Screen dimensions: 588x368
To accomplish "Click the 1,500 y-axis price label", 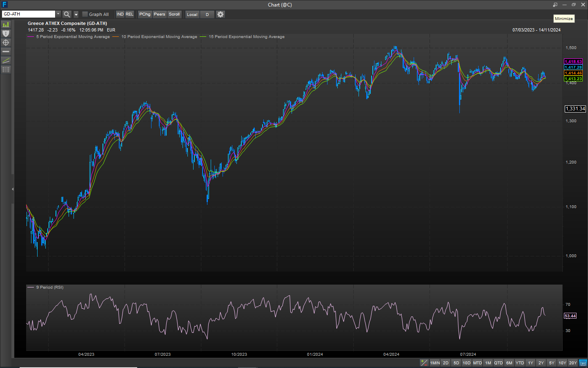I will (x=571, y=48).
